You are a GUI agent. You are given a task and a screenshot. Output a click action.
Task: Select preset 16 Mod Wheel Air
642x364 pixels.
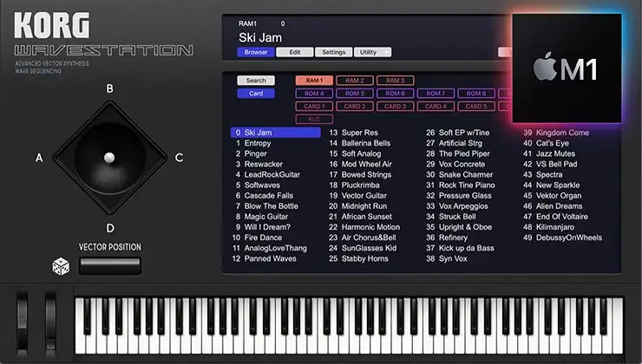361,164
